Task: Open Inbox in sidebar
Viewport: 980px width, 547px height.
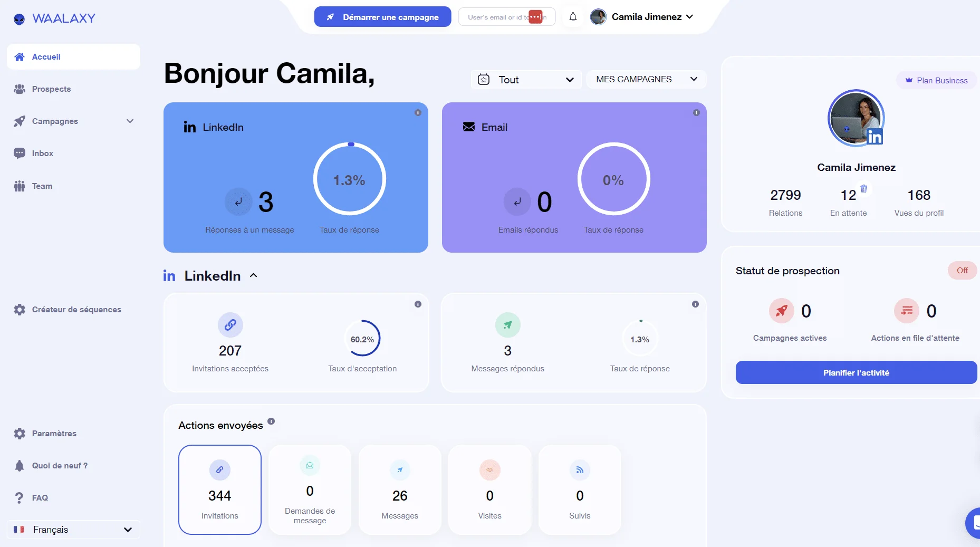Action: 34,153
